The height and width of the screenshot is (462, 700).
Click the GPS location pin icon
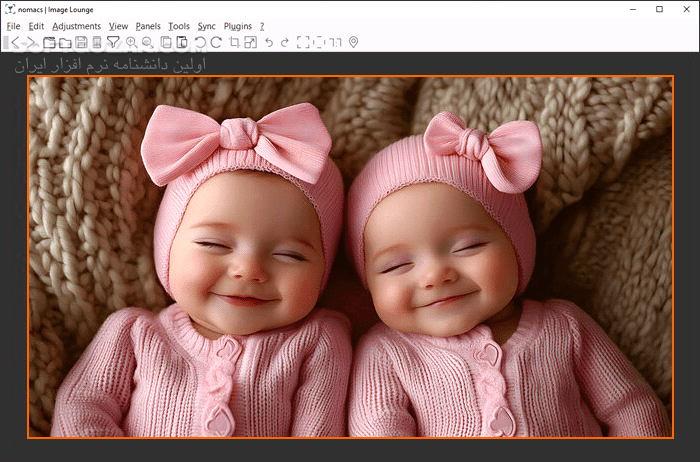353,42
